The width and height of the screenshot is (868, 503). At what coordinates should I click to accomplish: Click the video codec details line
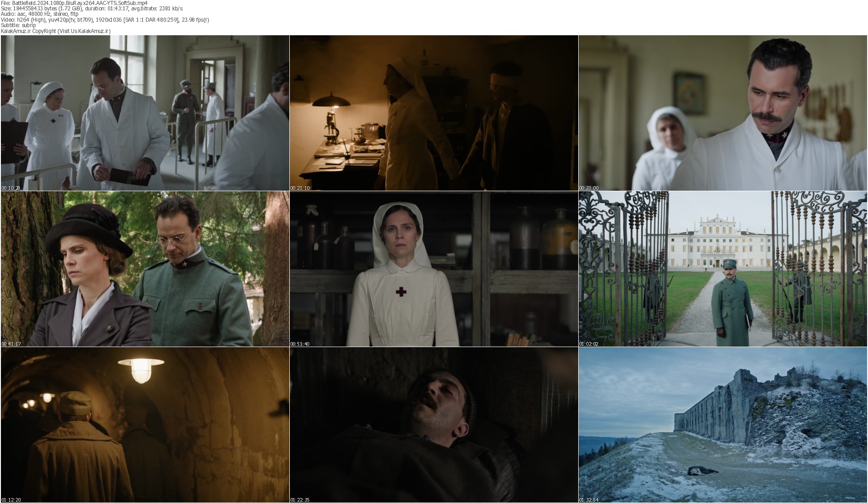pos(104,20)
